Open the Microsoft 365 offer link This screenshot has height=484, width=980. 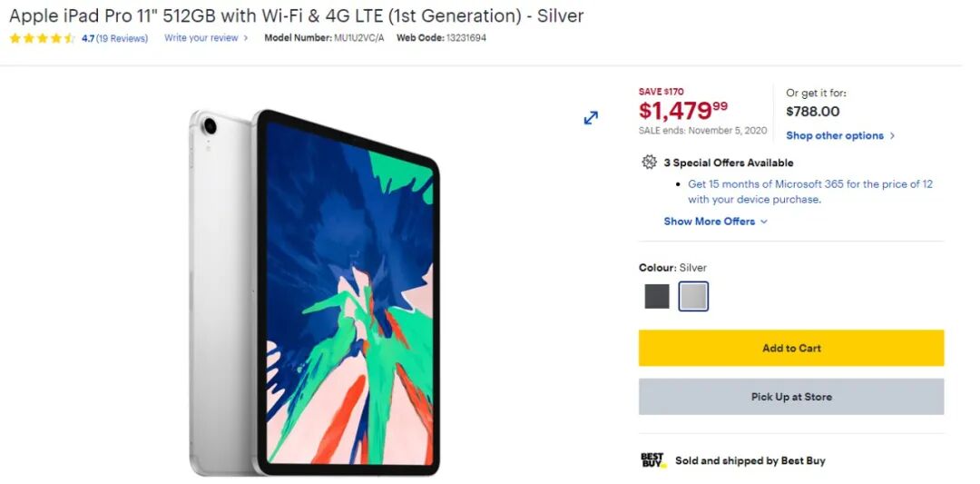[810, 192]
